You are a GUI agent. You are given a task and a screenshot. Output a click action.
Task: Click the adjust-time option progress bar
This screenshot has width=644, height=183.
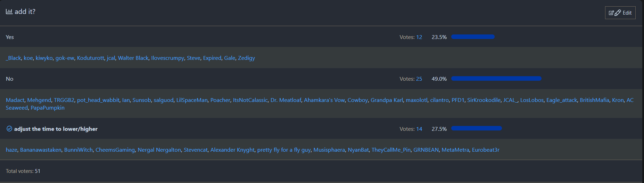[x=477, y=128]
